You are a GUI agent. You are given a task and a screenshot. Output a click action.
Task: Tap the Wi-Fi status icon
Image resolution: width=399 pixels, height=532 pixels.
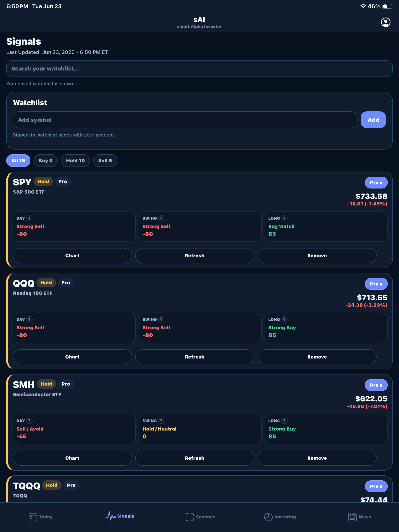pos(363,6)
